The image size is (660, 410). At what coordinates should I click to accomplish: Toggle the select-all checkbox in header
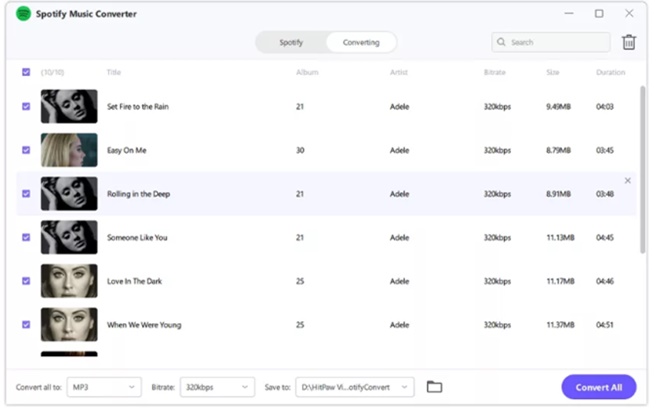point(26,72)
